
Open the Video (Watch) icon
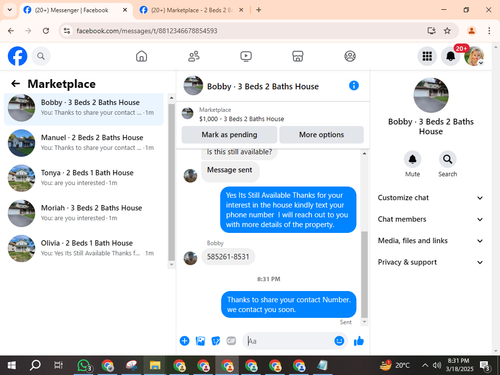pyautogui.click(x=246, y=56)
